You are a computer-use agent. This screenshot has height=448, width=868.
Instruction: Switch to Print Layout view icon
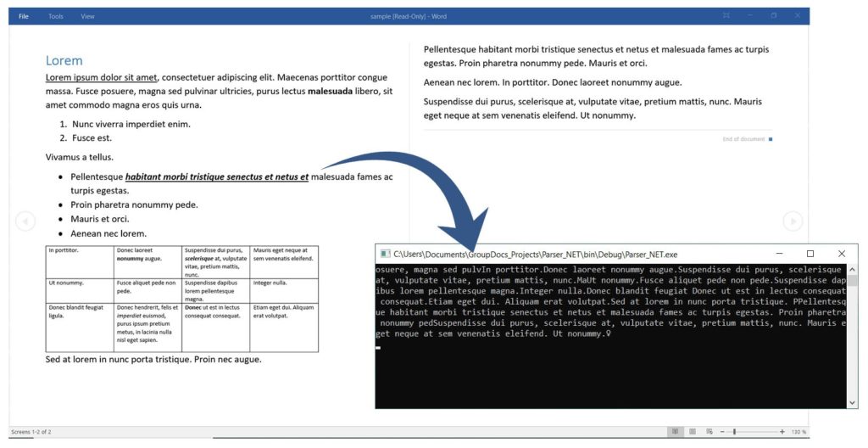point(693,432)
